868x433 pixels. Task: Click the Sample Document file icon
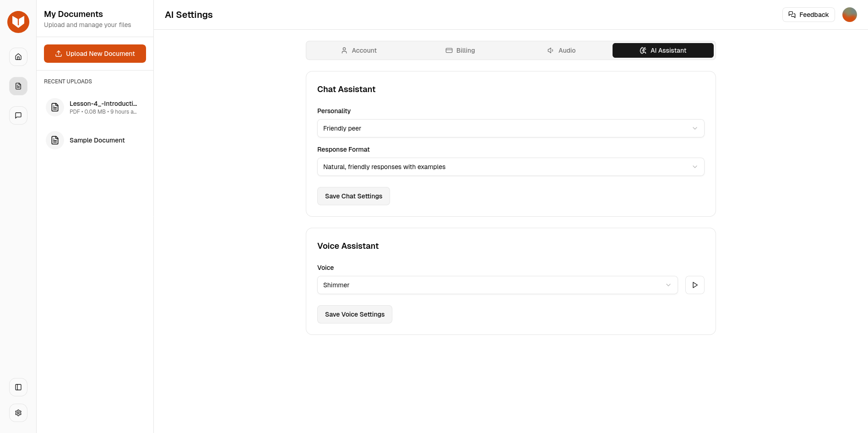tap(54, 140)
